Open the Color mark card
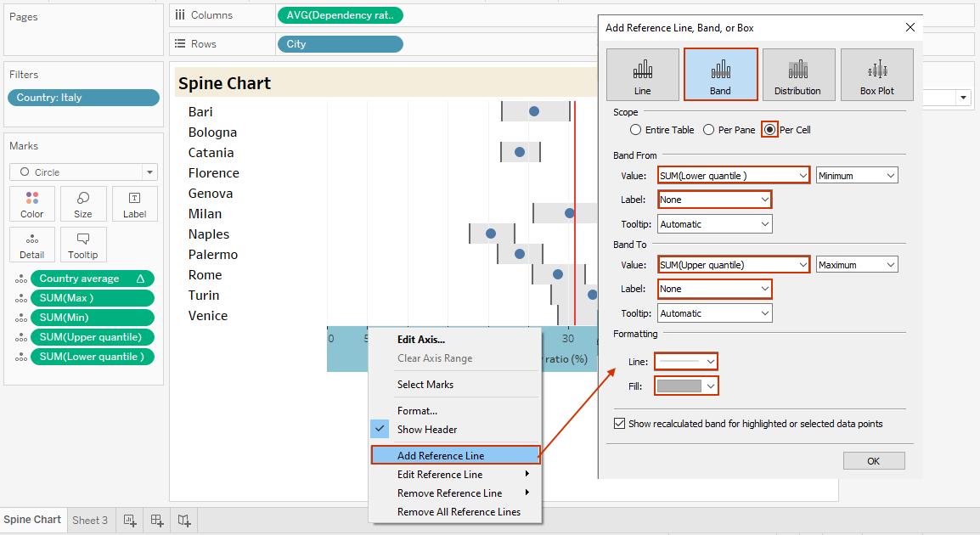The height and width of the screenshot is (535, 980). pyautogui.click(x=31, y=204)
